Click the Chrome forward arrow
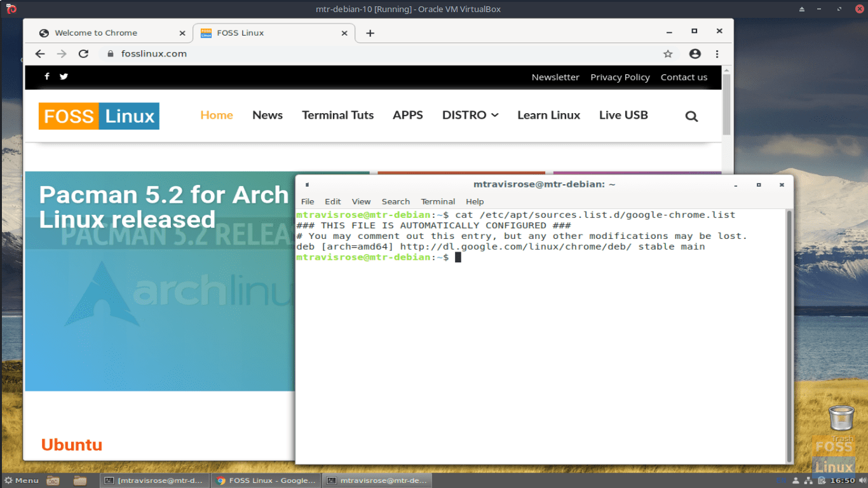The height and width of the screenshot is (488, 868). [62, 54]
